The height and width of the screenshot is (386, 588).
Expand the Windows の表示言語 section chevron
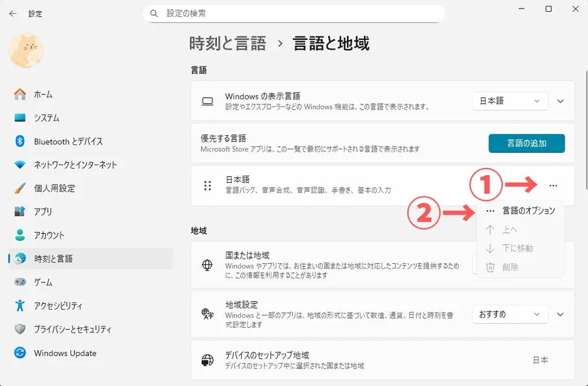click(x=560, y=101)
